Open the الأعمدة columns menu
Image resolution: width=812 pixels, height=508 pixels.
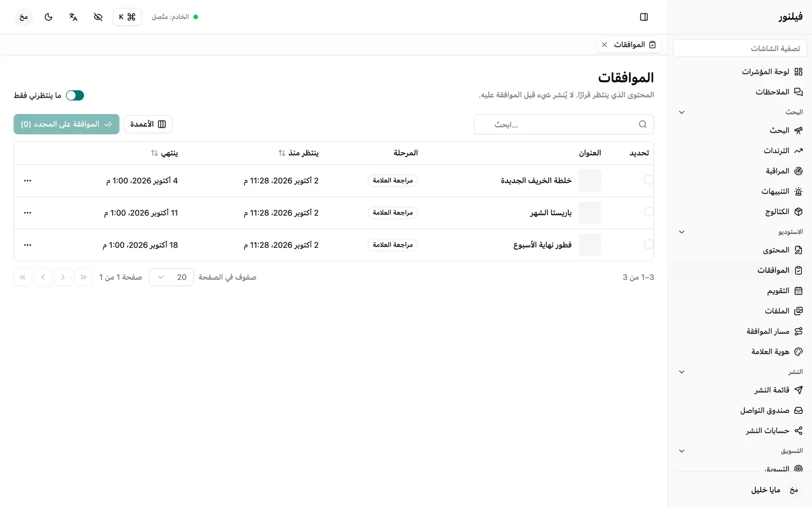pos(148,124)
